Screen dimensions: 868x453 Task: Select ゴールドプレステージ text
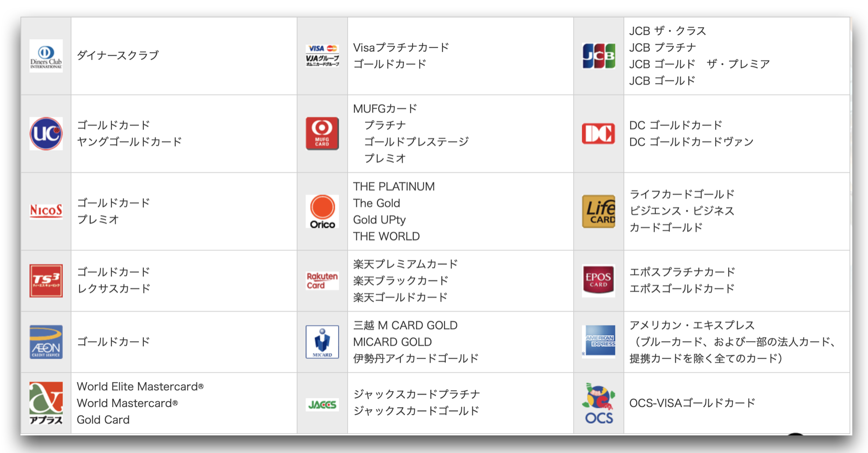pos(416,142)
